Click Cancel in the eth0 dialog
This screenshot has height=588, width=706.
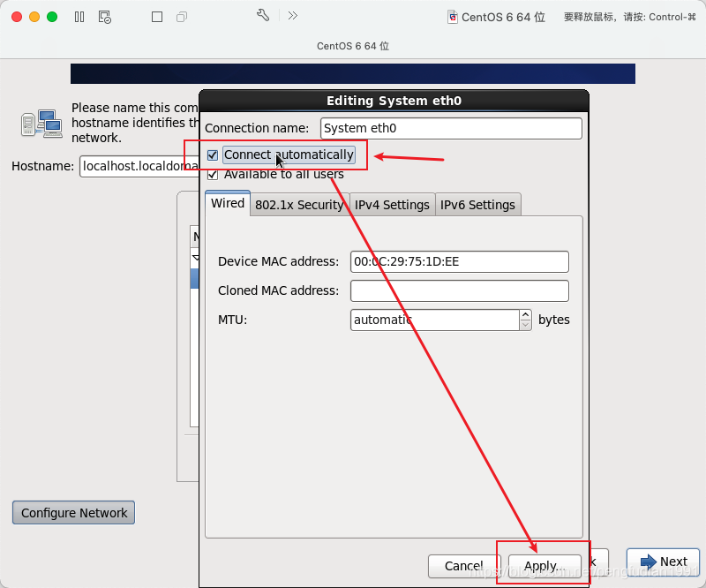[x=464, y=566]
